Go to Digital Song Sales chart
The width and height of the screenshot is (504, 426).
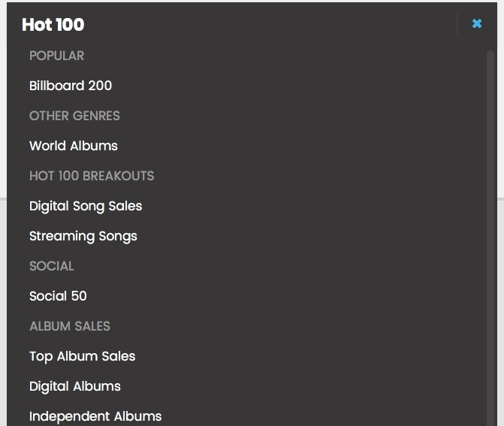(86, 206)
